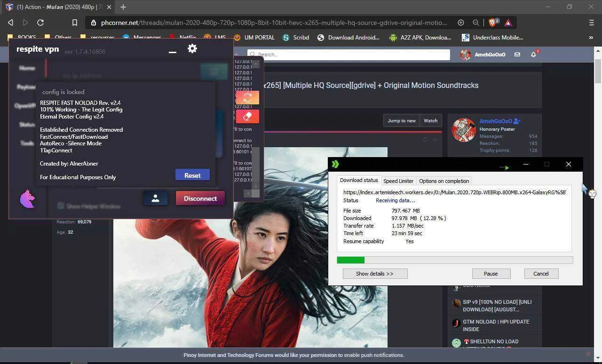
Task: Click 'Receiving data...' status text
Action: tap(395, 200)
